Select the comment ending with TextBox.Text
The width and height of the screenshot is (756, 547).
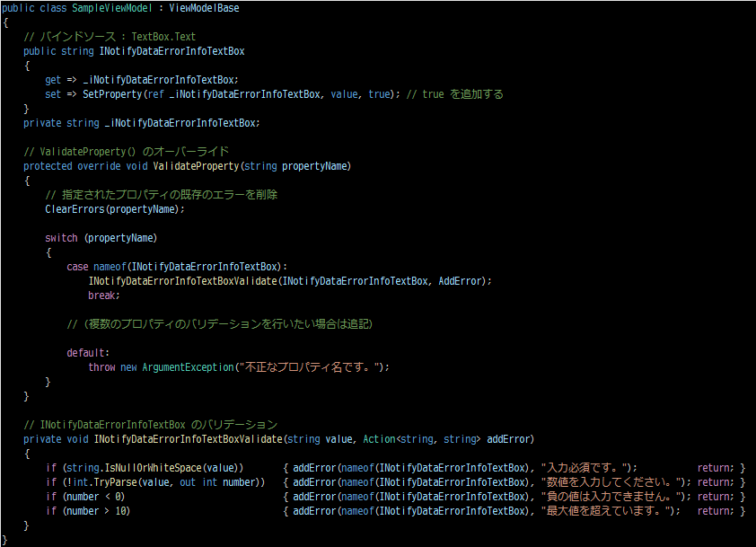(x=110, y=37)
